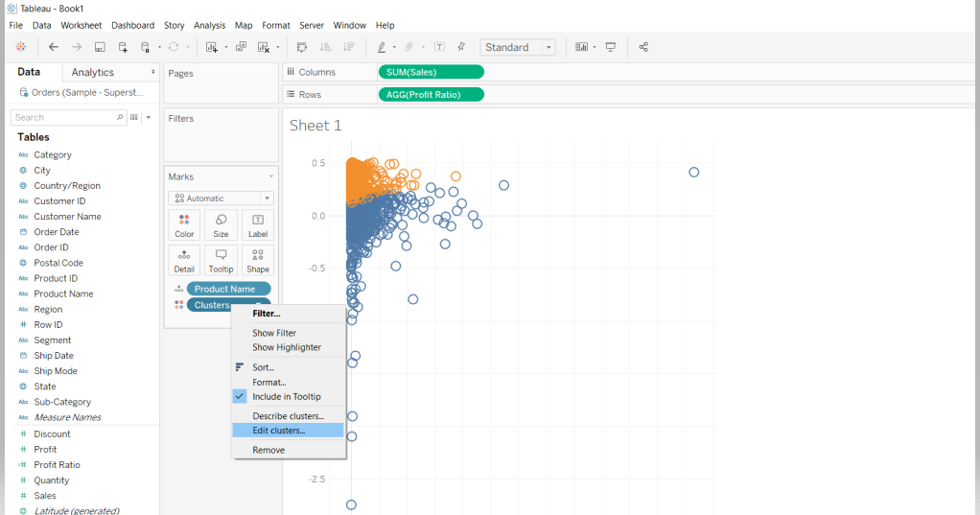Open the Size mark card
Image resolution: width=980 pixels, height=515 pixels.
pyautogui.click(x=221, y=224)
